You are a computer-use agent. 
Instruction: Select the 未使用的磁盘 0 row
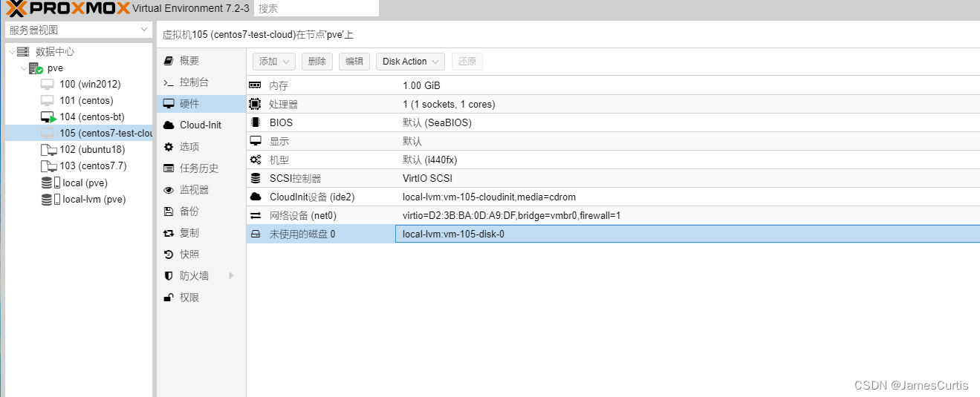pos(613,234)
